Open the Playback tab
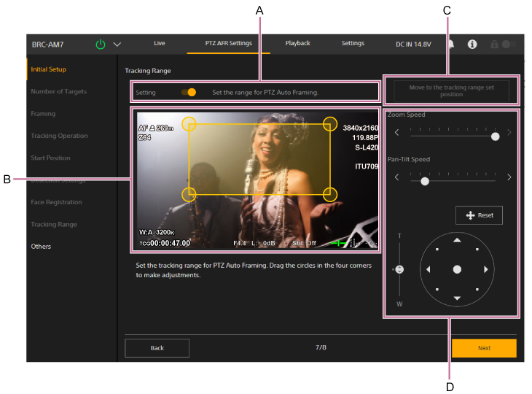Screen dimensions: 532x394 pos(297,44)
